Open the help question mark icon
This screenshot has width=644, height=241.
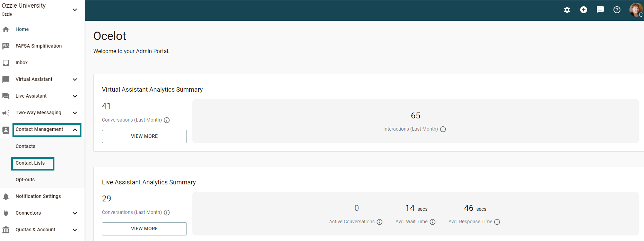point(617,10)
